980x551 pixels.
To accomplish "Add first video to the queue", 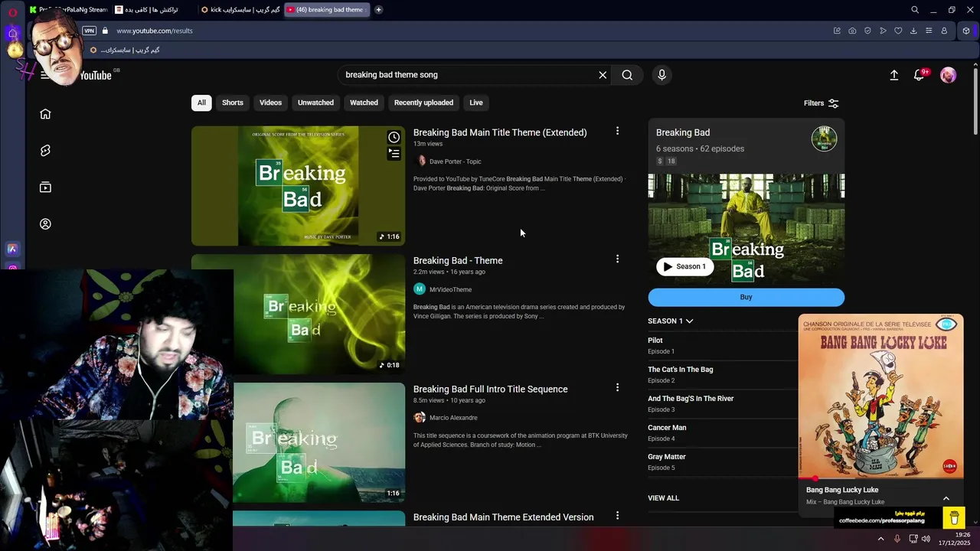I will (x=394, y=154).
